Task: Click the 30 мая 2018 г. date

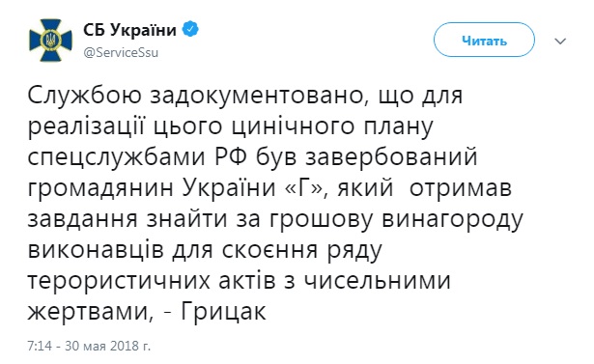Action: click(107, 346)
